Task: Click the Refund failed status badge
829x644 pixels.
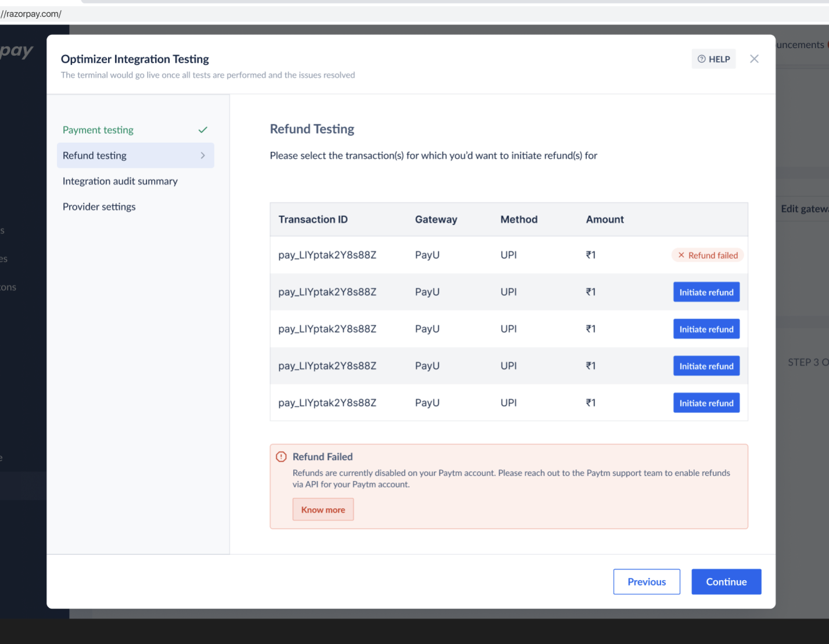Action: pyautogui.click(x=708, y=255)
